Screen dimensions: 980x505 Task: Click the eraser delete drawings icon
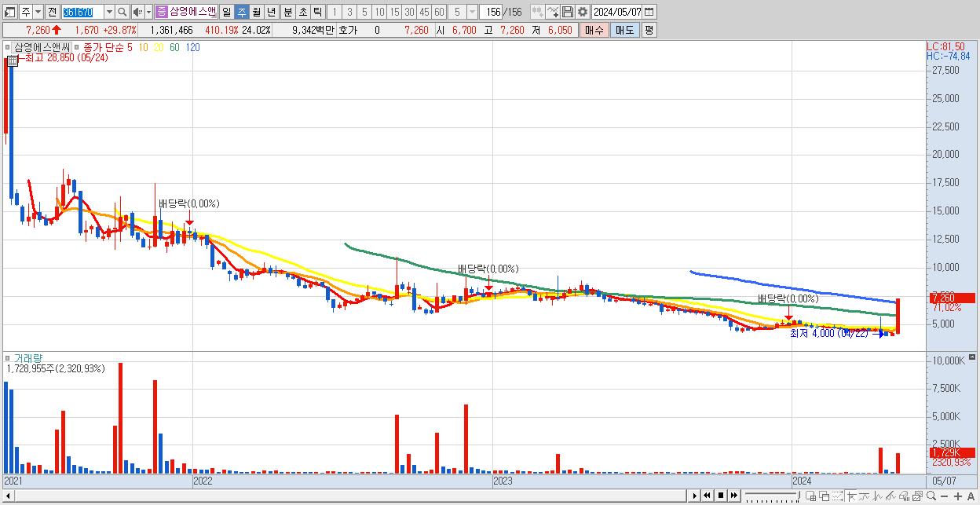pos(891,496)
